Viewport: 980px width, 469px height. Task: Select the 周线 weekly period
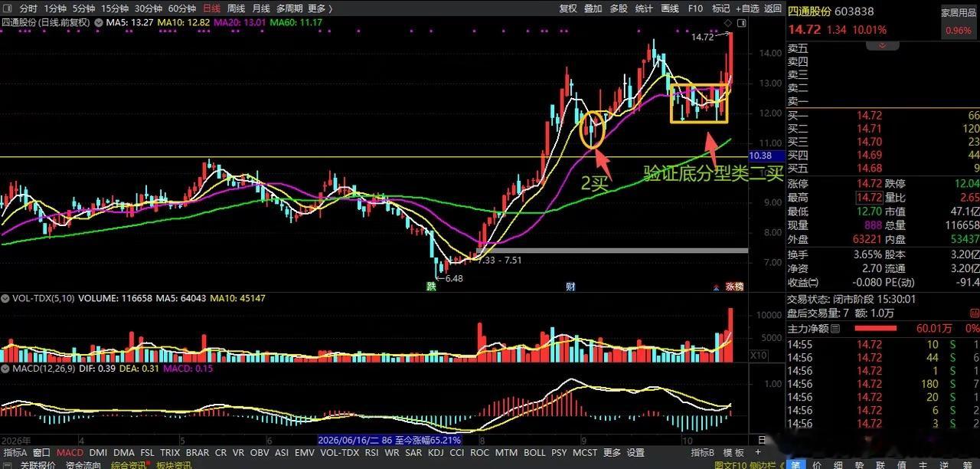click(237, 8)
